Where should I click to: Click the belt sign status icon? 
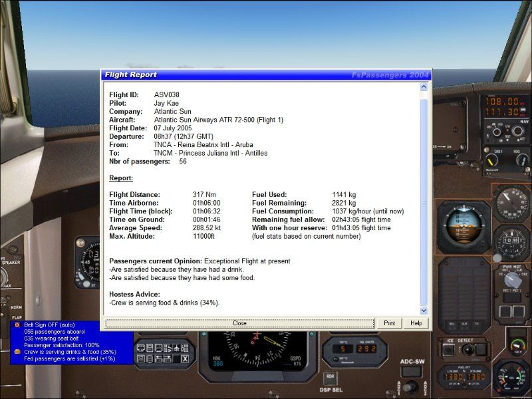point(17,325)
